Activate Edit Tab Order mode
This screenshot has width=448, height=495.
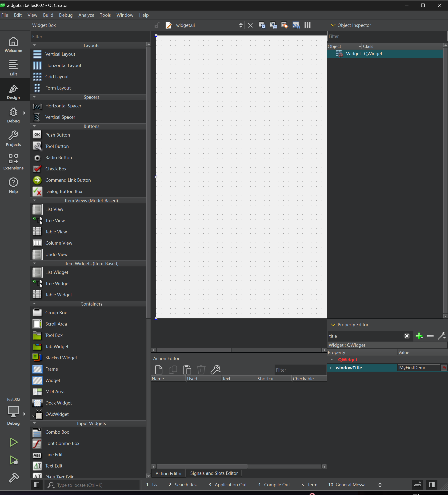point(296,25)
